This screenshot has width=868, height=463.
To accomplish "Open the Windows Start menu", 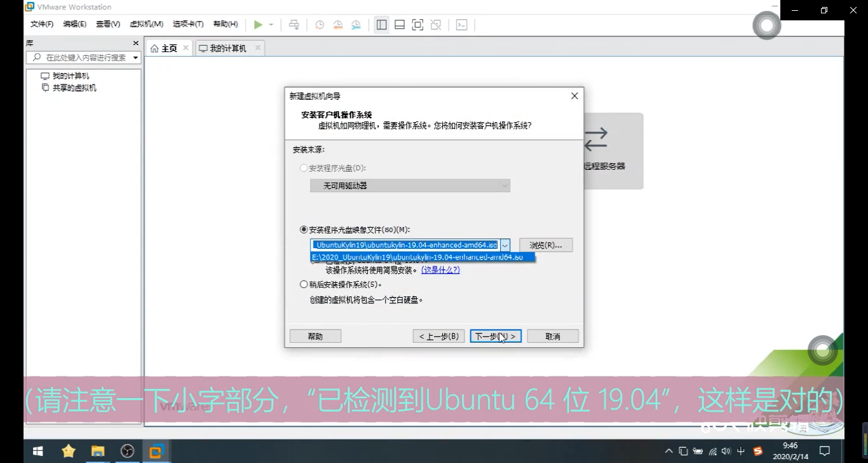I will [x=37, y=451].
